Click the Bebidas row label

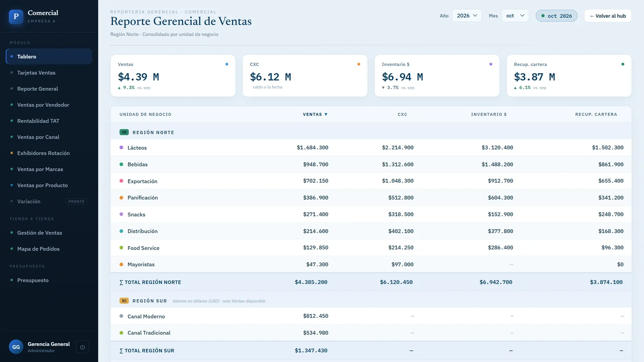click(138, 165)
